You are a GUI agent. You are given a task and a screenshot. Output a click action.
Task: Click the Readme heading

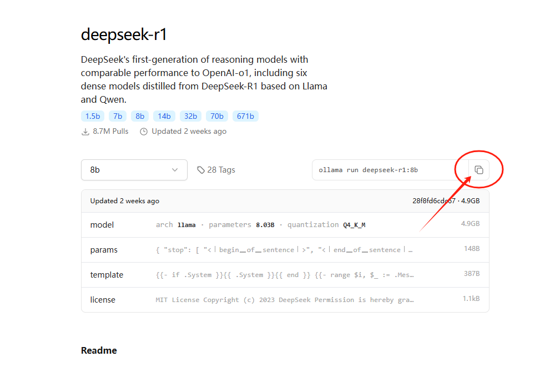pos(99,350)
